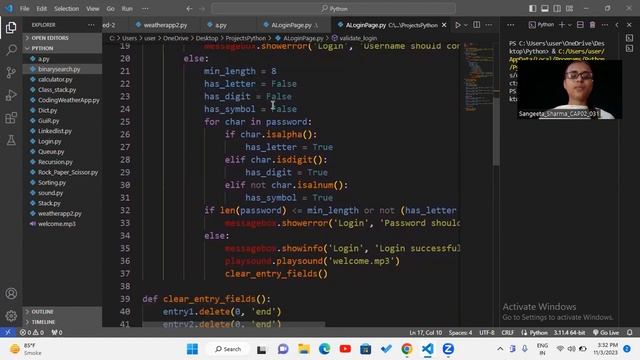Open Google Chrome from taskbar
This screenshot has height=360, width=640.
[407, 349]
